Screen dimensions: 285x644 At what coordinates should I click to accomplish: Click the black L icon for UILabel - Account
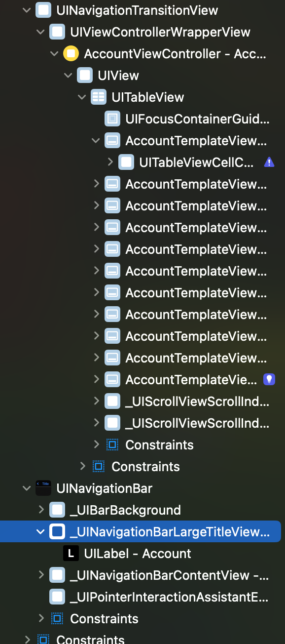click(x=71, y=554)
